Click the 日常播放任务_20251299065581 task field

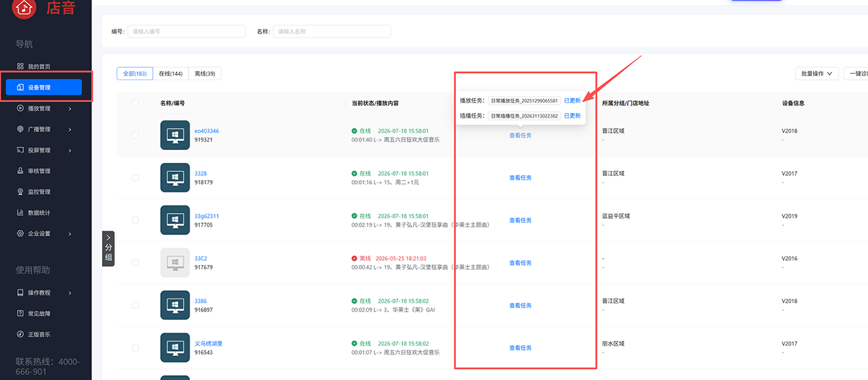(x=524, y=101)
